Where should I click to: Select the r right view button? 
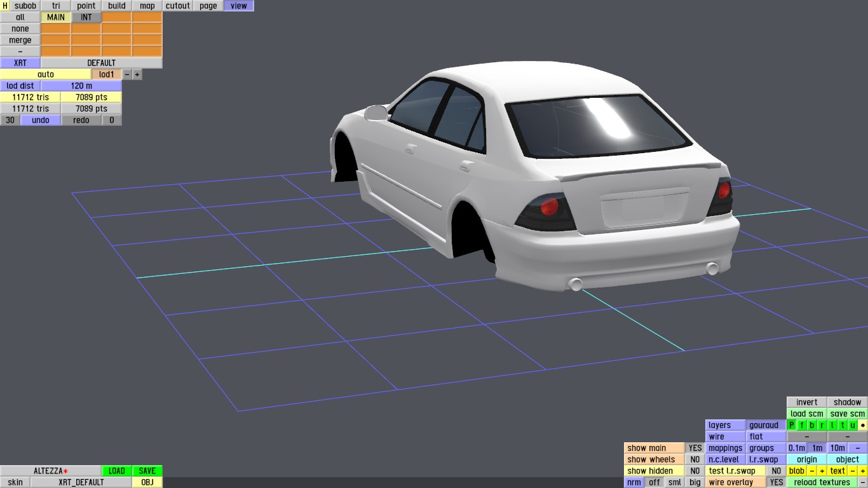(x=822, y=425)
